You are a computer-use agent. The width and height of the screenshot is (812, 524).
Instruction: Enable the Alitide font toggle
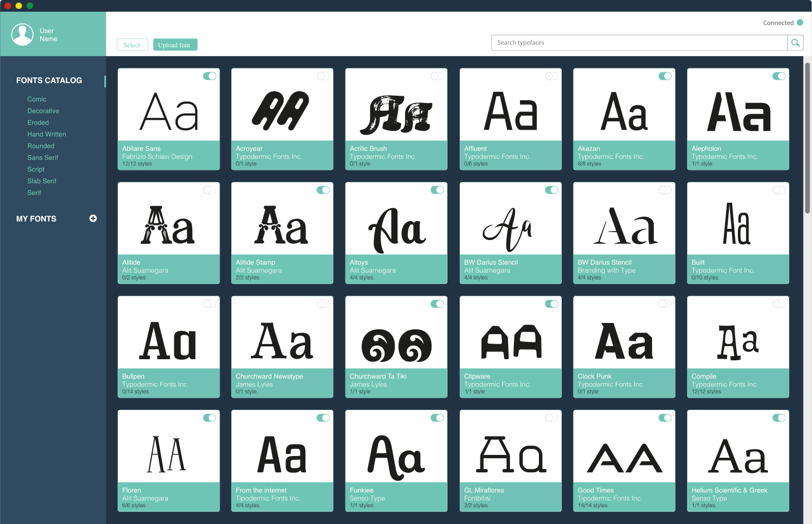(x=210, y=190)
